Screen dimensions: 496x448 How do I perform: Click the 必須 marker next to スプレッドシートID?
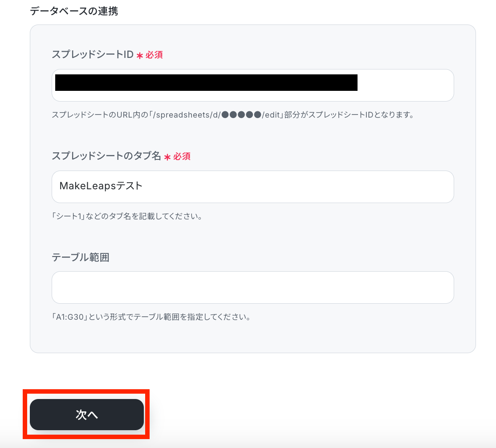point(154,55)
